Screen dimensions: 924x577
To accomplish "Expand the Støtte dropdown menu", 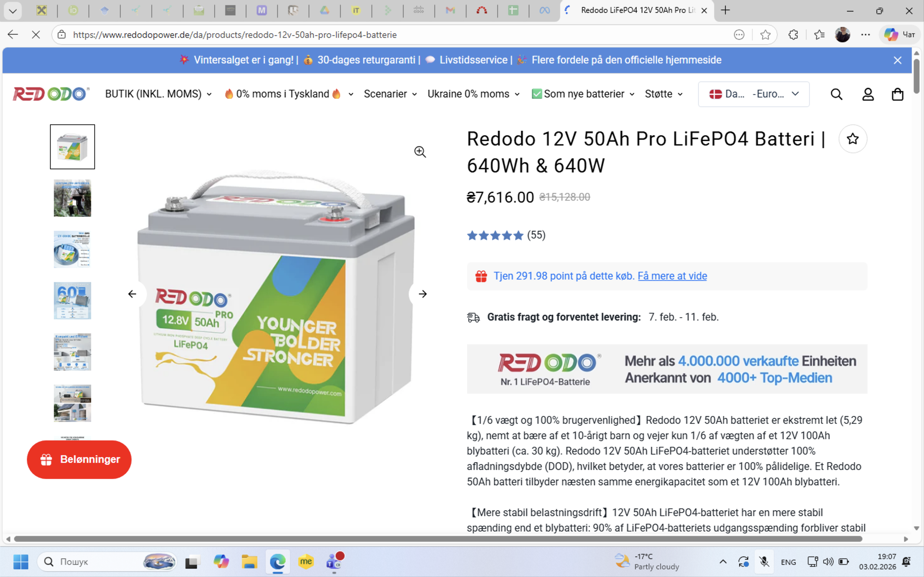I will click(663, 94).
